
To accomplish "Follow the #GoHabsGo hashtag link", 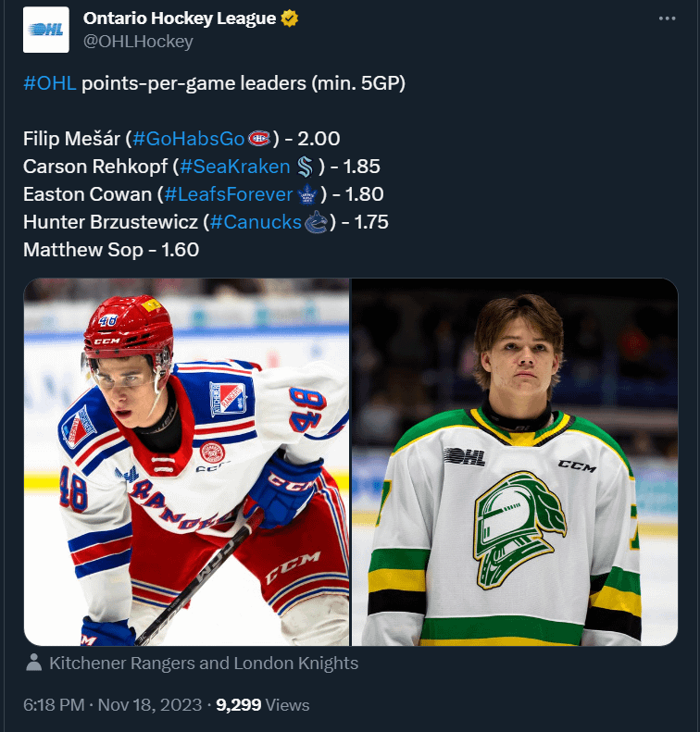I will click(x=190, y=139).
